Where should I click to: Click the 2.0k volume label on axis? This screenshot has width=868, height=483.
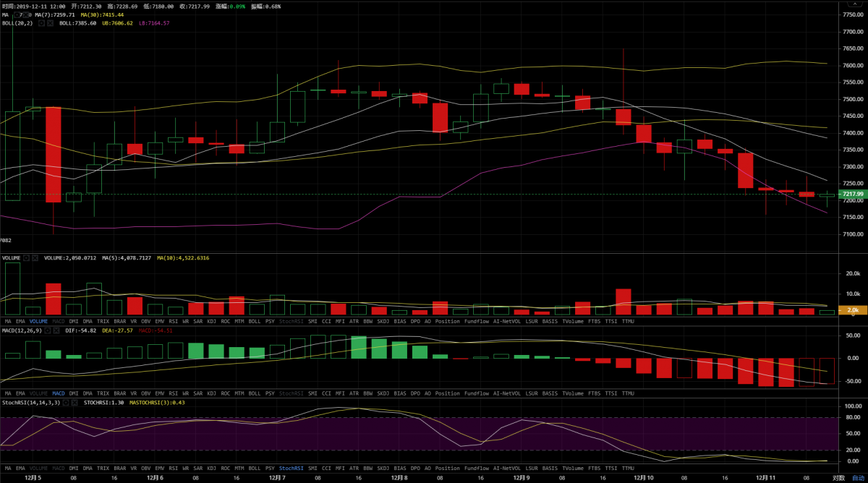[852, 310]
